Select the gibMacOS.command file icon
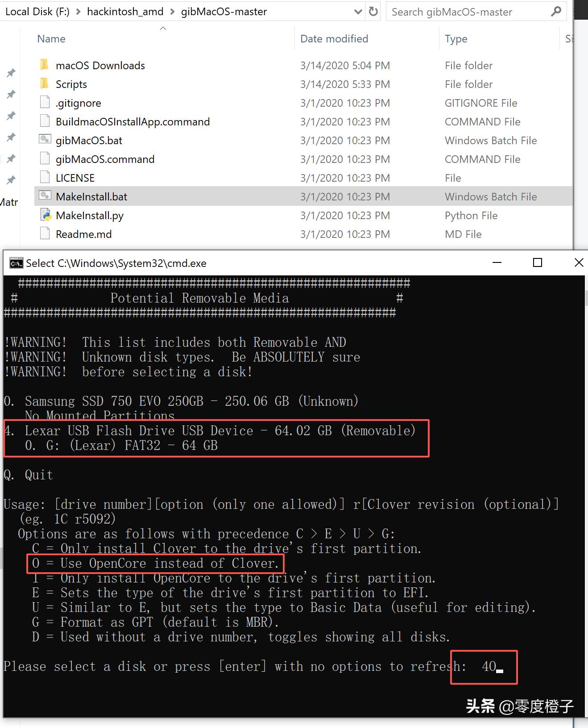This screenshot has height=728, width=588. click(x=45, y=159)
